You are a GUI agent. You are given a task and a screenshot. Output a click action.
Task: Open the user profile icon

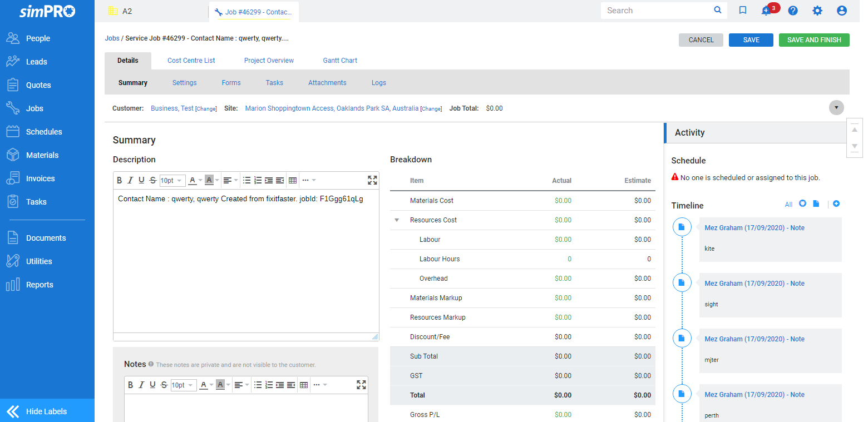click(x=842, y=11)
